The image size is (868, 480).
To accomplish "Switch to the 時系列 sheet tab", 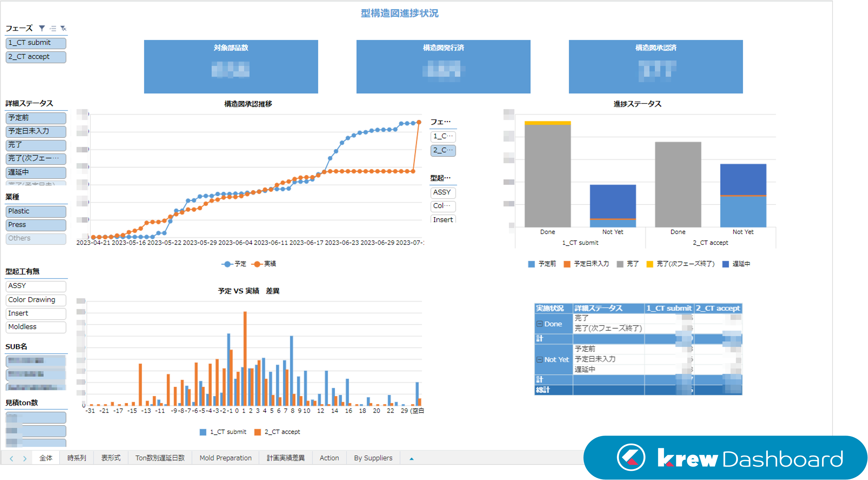I will point(76,458).
